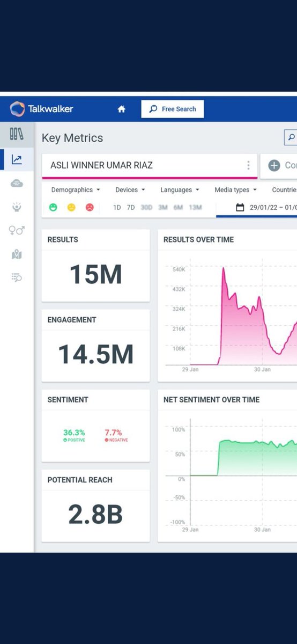Open the results list search sidebar icon
This screenshot has height=644, width=297.
[x=17, y=277]
